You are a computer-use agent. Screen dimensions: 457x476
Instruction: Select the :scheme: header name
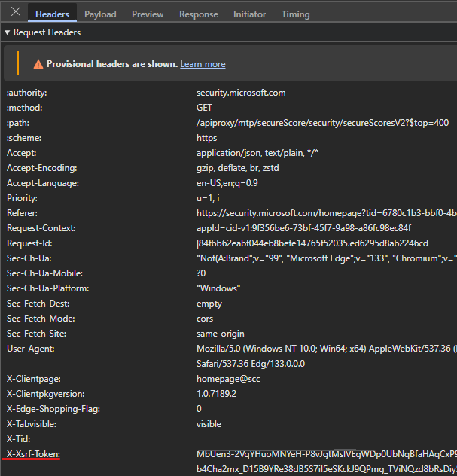24,138
